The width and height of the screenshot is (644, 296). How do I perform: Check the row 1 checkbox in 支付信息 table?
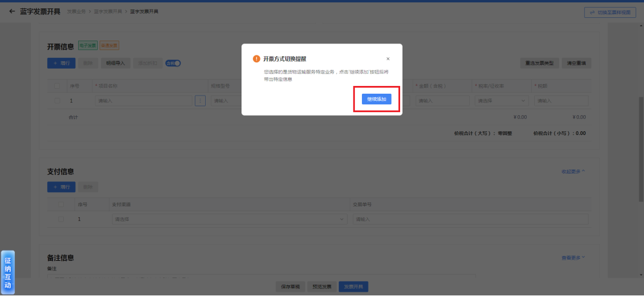click(61, 219)
